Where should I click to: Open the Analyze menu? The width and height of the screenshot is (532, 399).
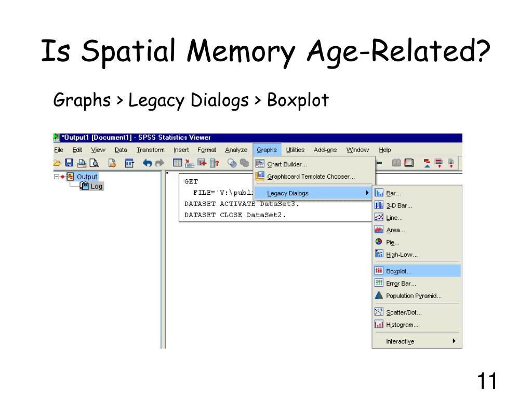click(x=236, y=150)
